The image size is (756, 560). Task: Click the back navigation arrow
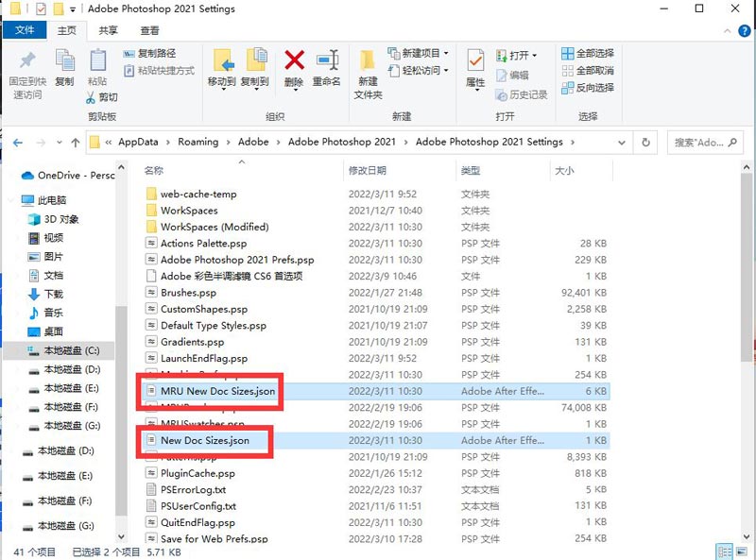[18, 143]
